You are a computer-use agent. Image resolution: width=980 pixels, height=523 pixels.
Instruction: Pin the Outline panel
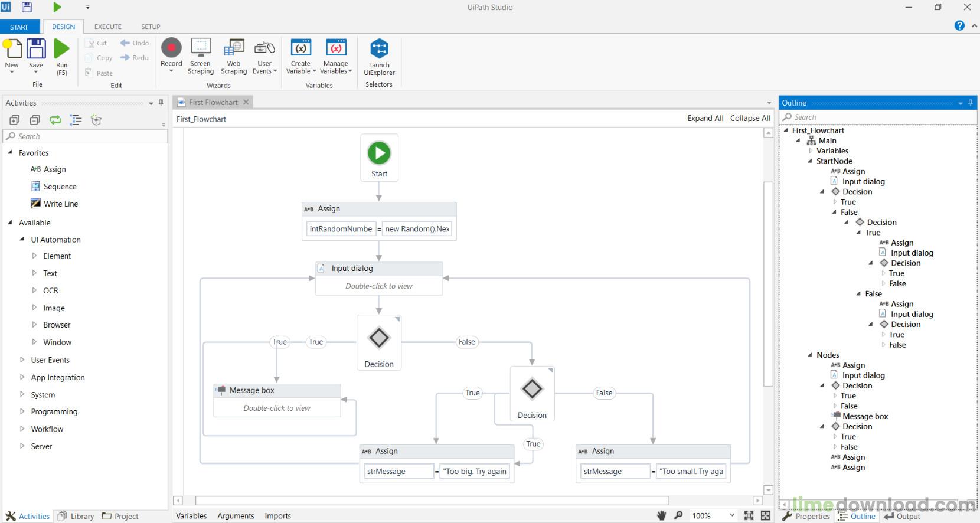(x=971, y=103)
